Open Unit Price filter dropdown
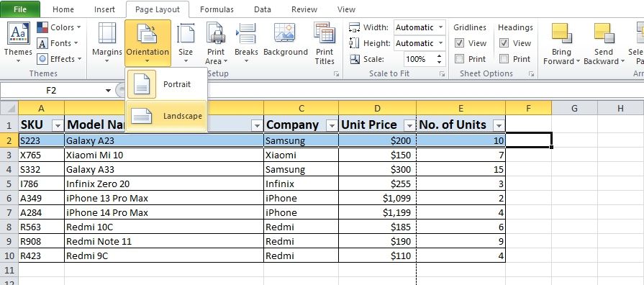644x285 pixels. click(409, 125)
